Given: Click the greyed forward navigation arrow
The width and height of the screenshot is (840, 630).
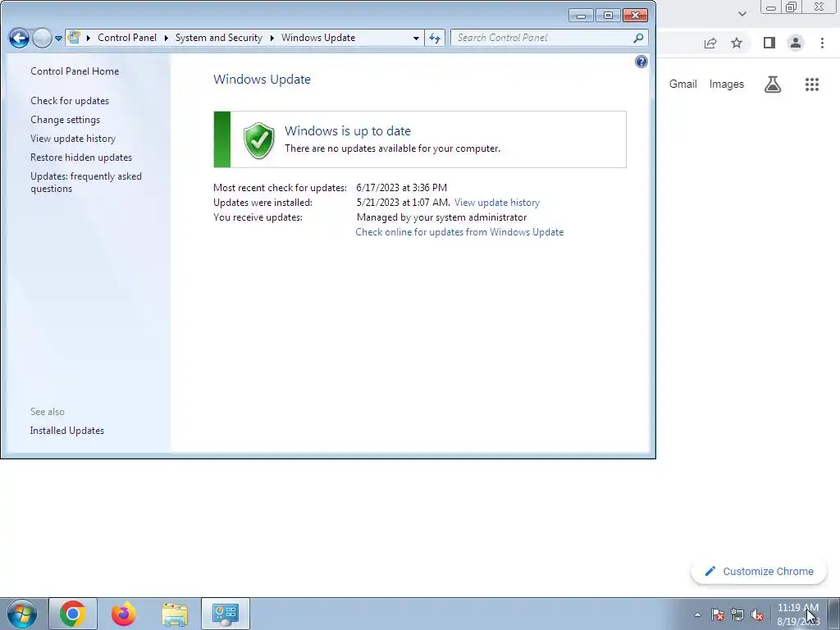Looking at the screenshot, I should (43, 38).
